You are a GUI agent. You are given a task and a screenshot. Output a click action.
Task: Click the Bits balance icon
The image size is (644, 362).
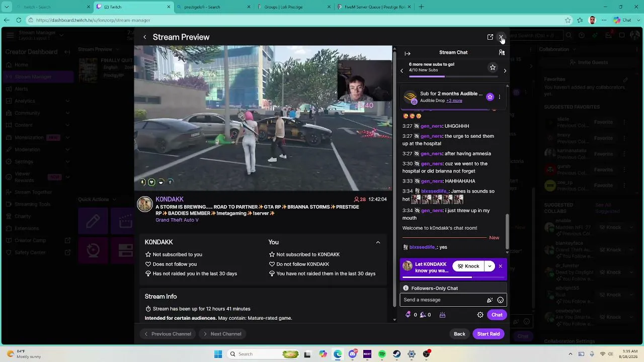pos(408,315)
